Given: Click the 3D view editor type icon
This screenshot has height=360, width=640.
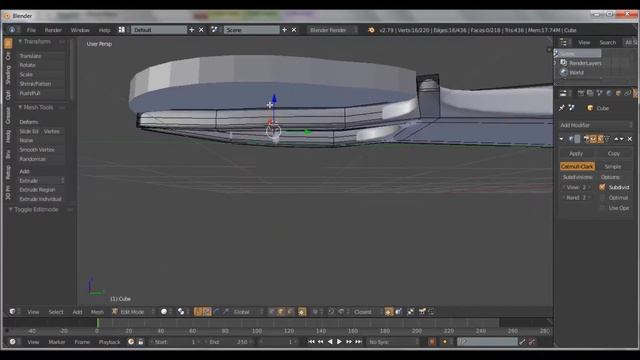Looking at the screenshot, I should tap(12, 312).
